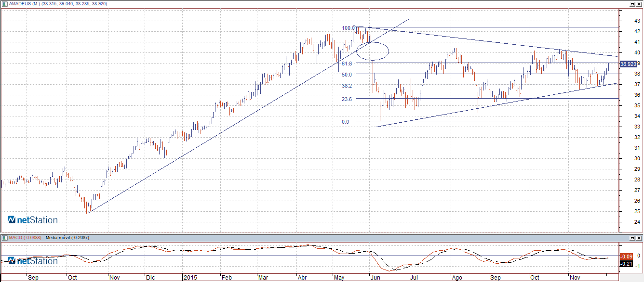Click the Abr month label on time axis

pos(302,278)
